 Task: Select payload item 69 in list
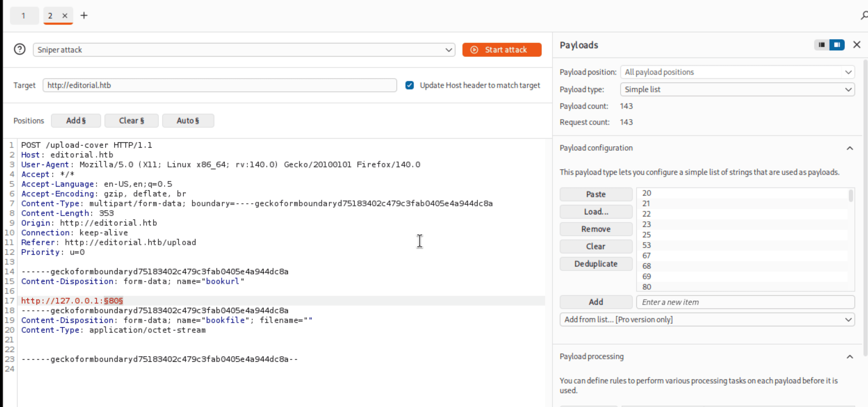point(742,277)
